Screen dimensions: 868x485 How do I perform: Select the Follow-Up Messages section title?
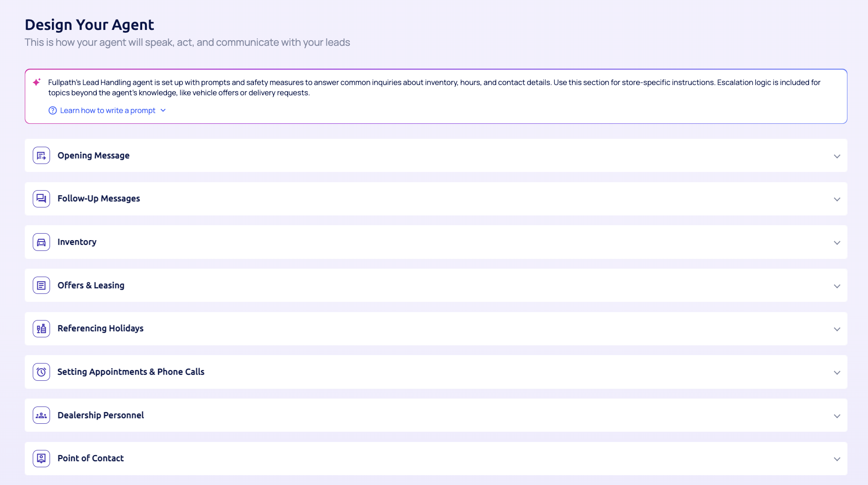tap(99, 199)
